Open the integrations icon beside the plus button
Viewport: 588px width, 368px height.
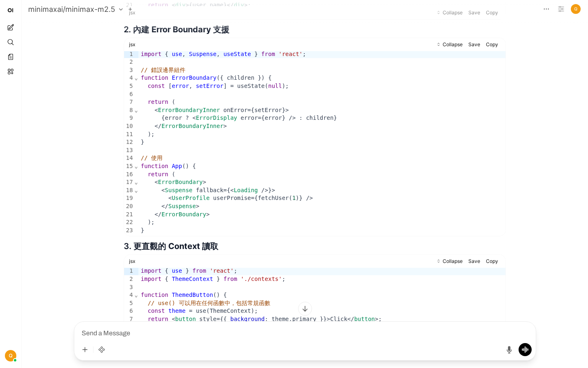pos(102,350)
